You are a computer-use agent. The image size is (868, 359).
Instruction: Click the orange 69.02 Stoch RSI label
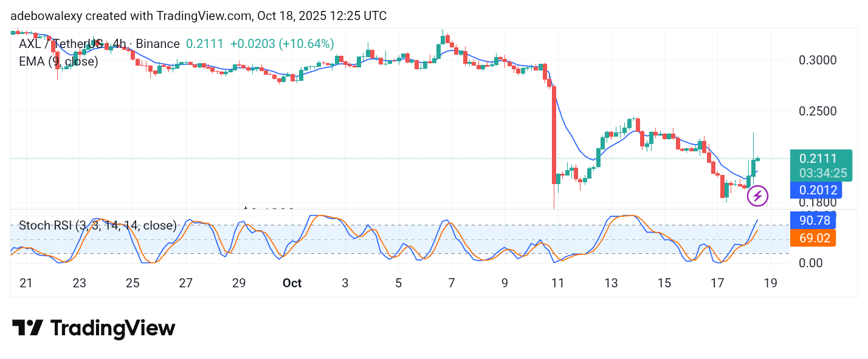815,238
